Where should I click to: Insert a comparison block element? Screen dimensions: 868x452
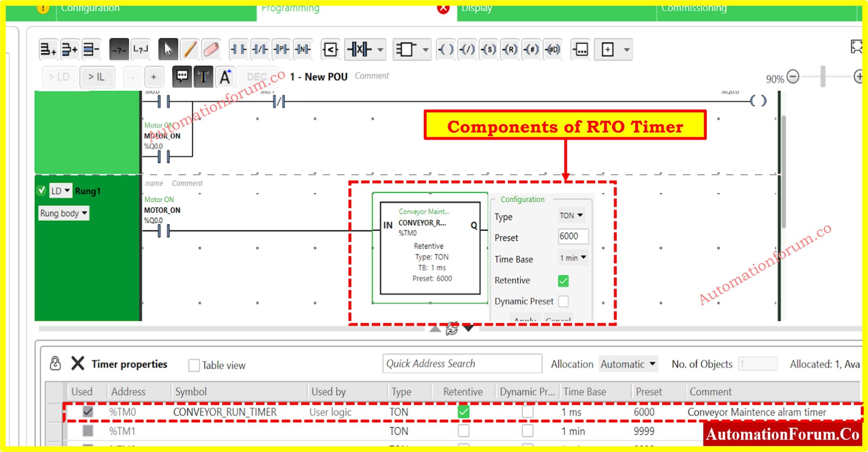pyautogui.click(x=330, y=49)
